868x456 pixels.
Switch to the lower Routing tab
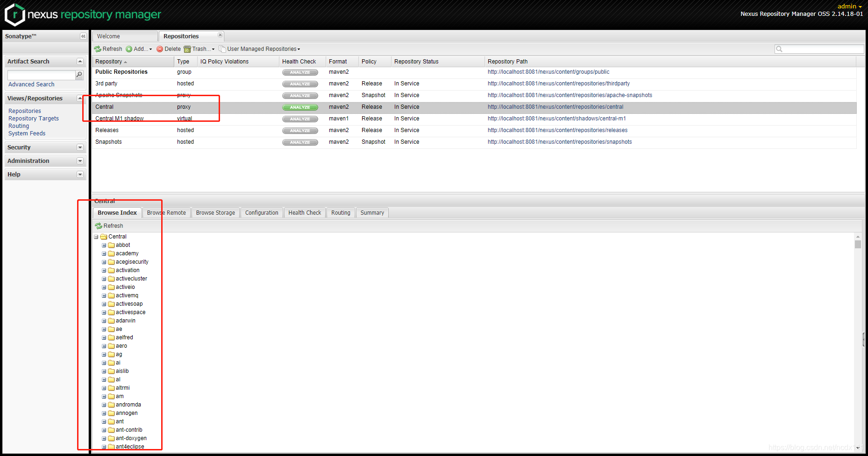pyautogui.click(x=341, y=213)
